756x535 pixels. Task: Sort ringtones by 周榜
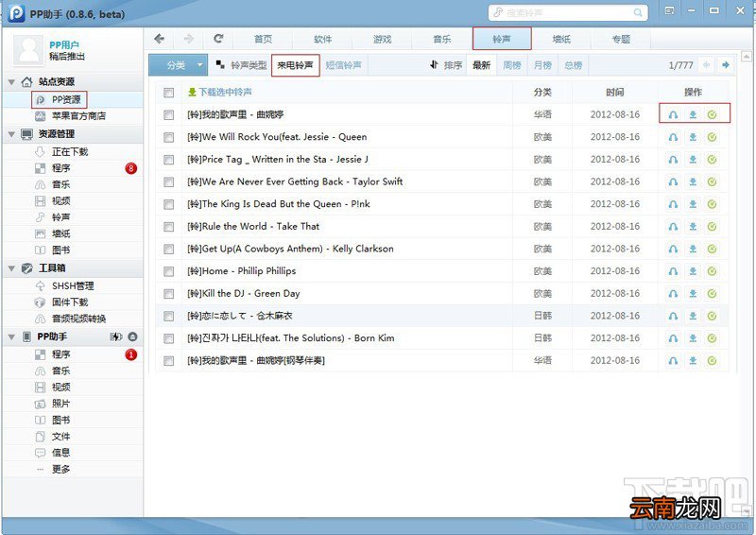512,65
